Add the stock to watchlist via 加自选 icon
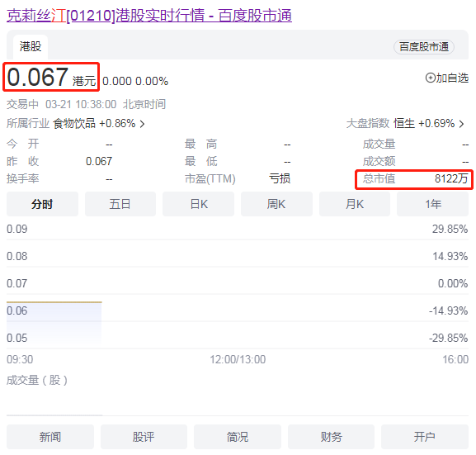The height and width of the screenshot is (455, 476). coord(430,78)
